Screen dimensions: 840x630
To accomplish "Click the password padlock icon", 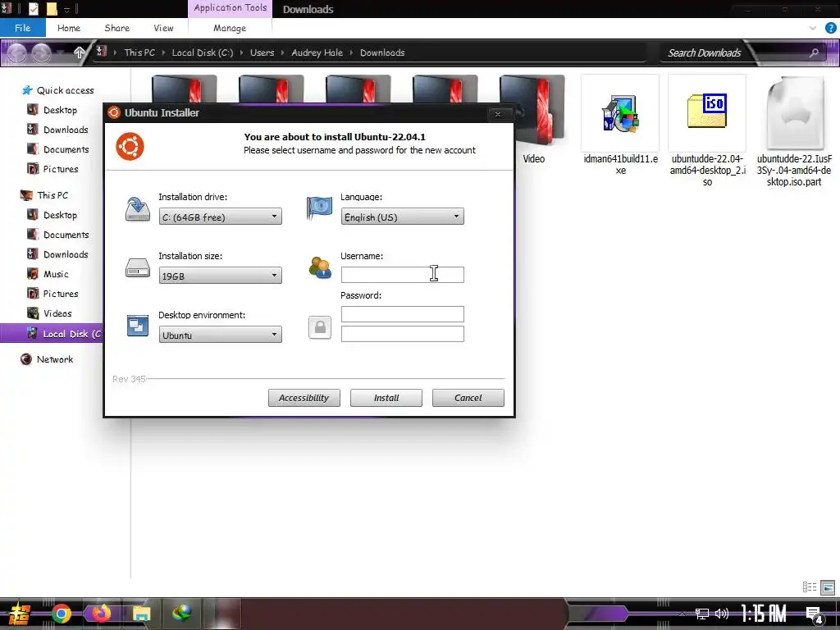I will click(320, 327).
